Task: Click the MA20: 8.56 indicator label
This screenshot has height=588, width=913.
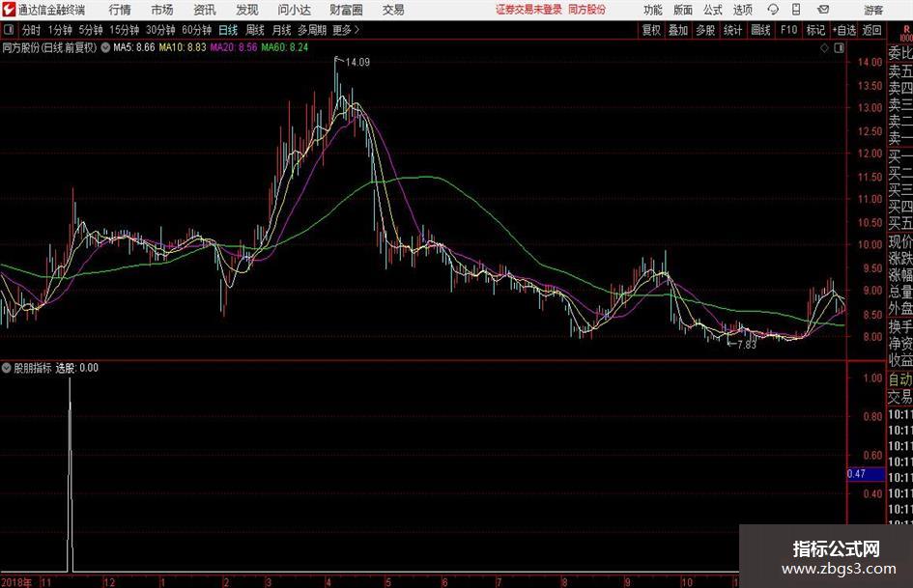Action: point(234,47)
